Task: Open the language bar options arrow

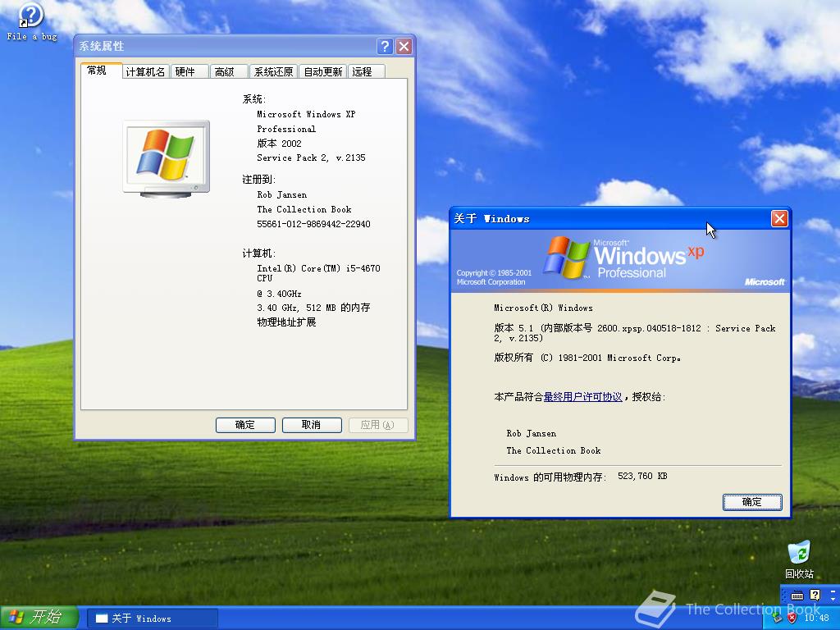Action: coord(833,598)
